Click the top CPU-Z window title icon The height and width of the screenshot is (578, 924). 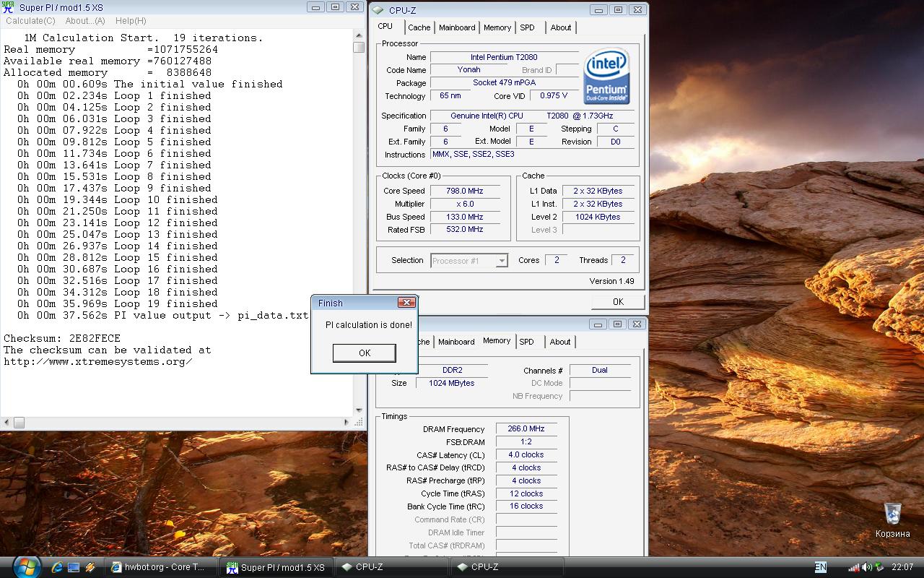(x=378, y=10)
